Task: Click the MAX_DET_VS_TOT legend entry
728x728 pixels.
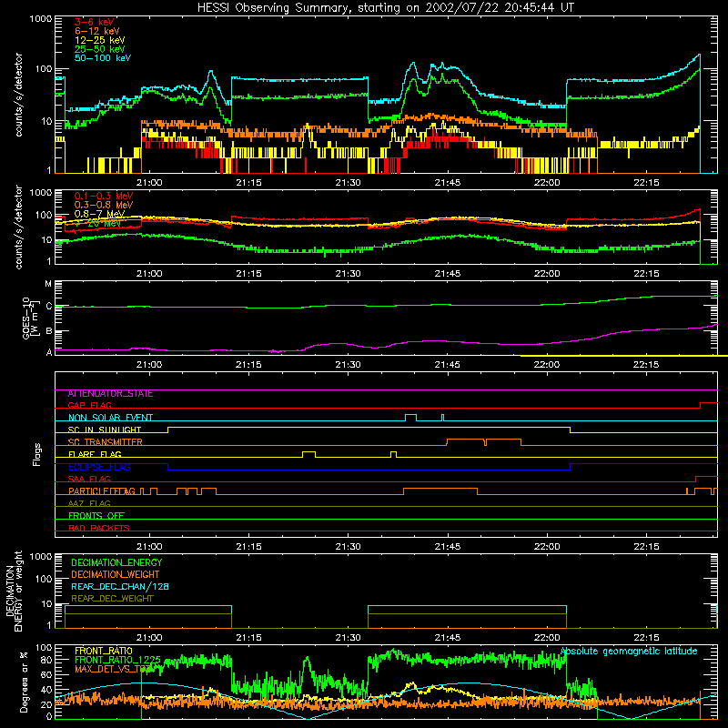Action: pyautogui.click(x=113, y=669)
